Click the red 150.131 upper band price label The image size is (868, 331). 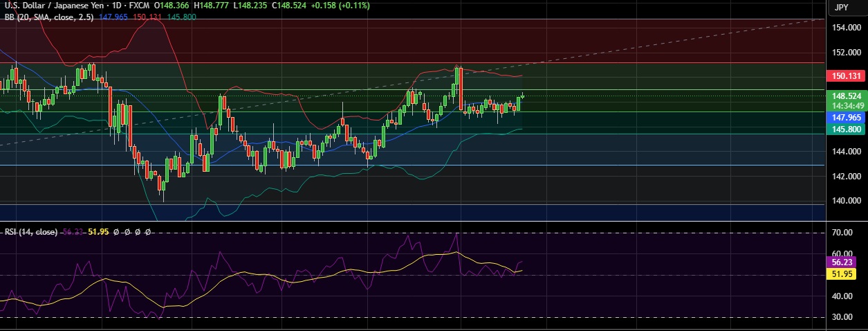click(846, 76)
